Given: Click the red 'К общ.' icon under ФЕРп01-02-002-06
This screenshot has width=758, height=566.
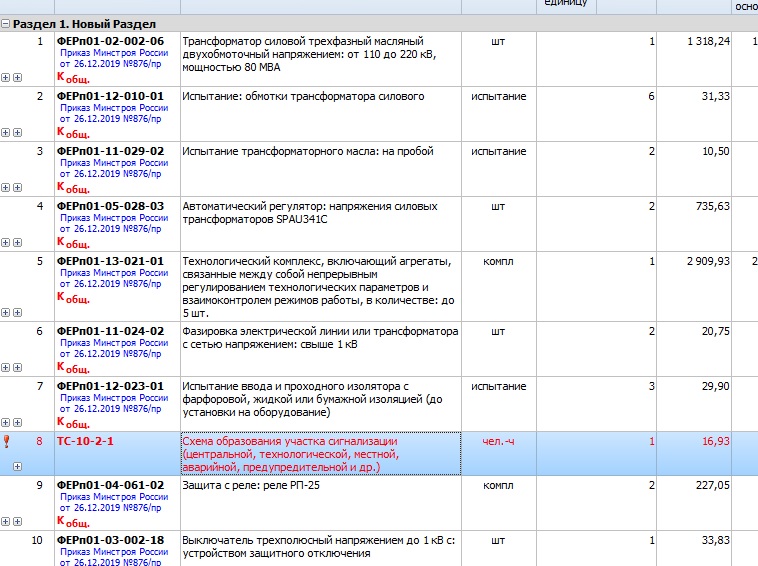Looking at the screenshot, I should click(73, 78).
